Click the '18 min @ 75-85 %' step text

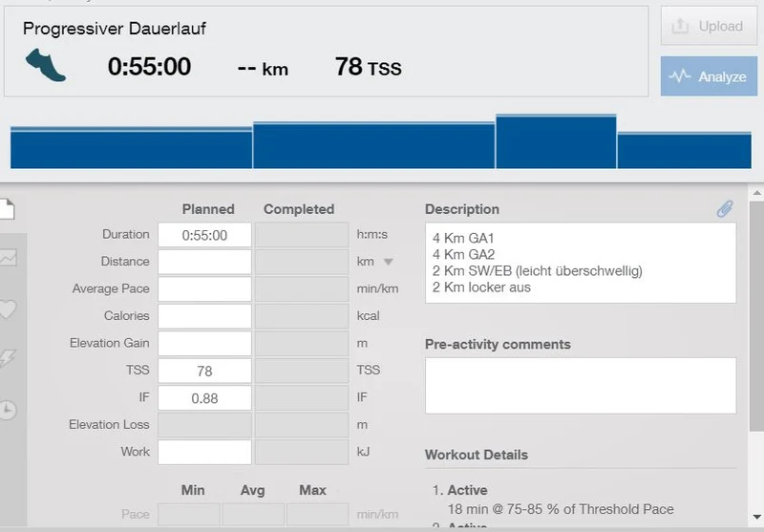(x=561, y=509)
